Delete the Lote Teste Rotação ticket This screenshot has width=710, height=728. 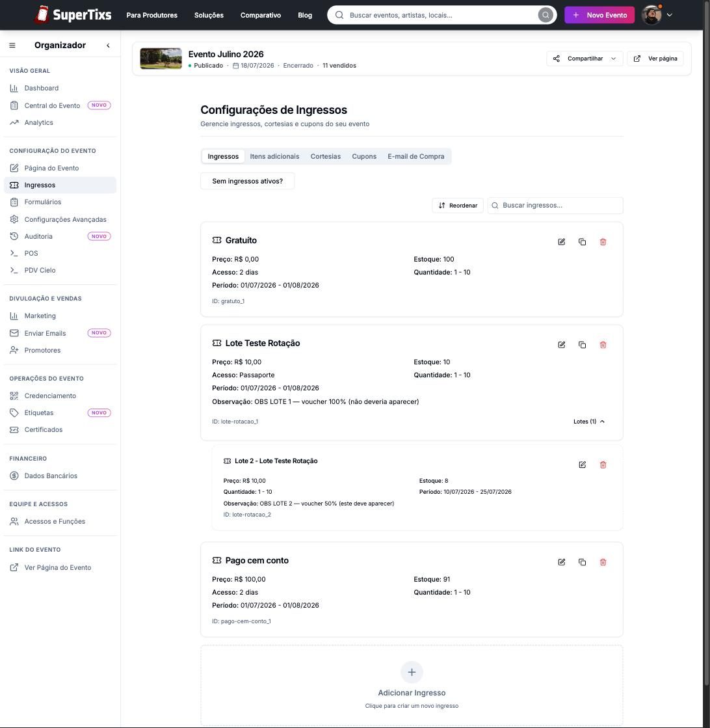(603, 345)
